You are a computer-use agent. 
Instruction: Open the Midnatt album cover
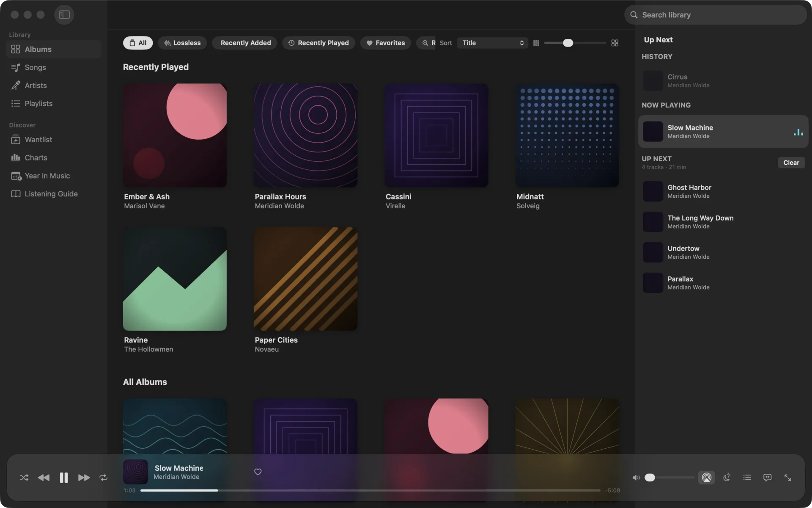point(567,135)
